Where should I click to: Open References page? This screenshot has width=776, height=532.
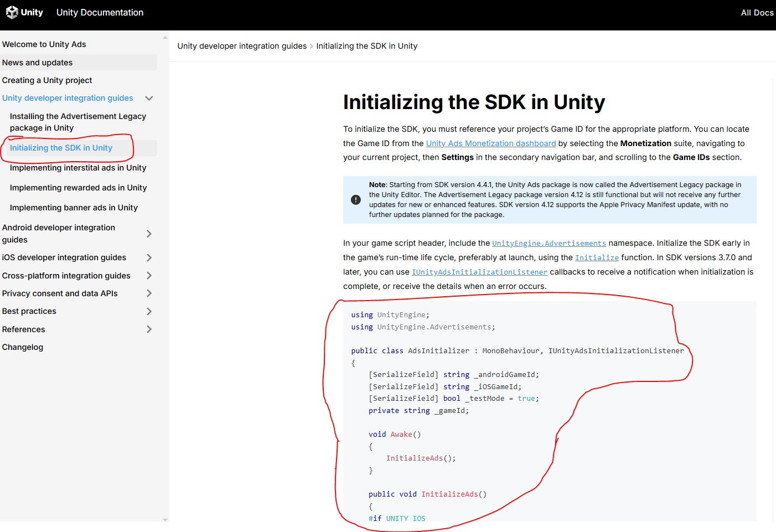click(24, 329)
